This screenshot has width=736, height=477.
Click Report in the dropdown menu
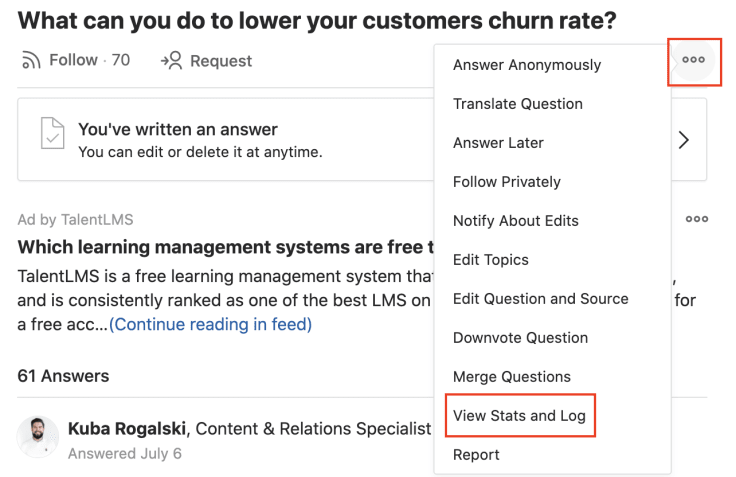coord(476,454)
